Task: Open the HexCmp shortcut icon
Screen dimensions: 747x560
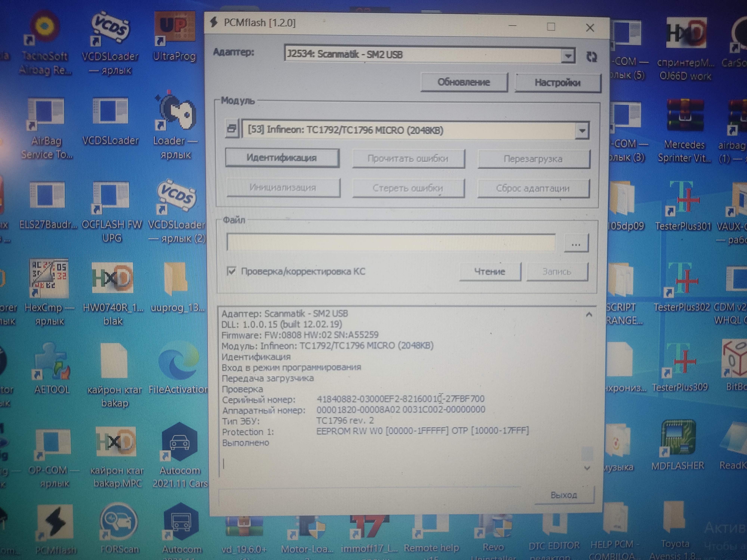Action: click(49, 278)
